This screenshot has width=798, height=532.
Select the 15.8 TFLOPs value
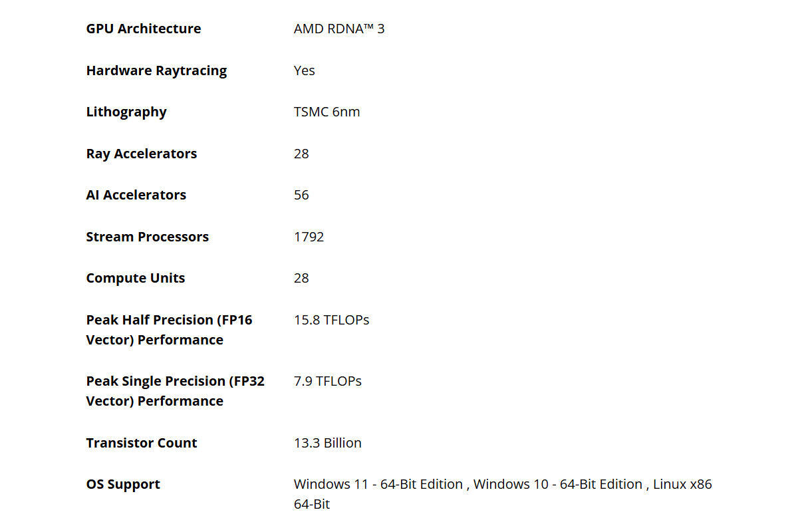click(332, 320)
